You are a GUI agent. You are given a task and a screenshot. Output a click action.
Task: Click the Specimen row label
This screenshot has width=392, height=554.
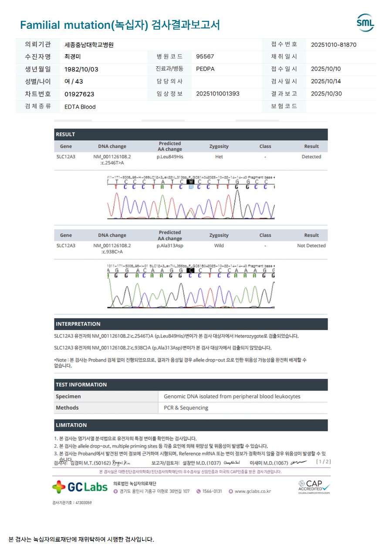pyautogui.click(x=68, y=396)
